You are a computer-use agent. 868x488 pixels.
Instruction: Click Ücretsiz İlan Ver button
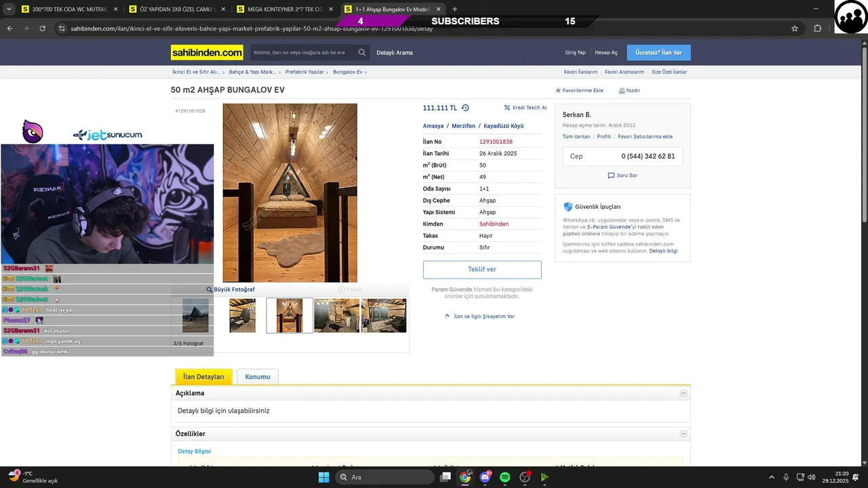(658, 53)
